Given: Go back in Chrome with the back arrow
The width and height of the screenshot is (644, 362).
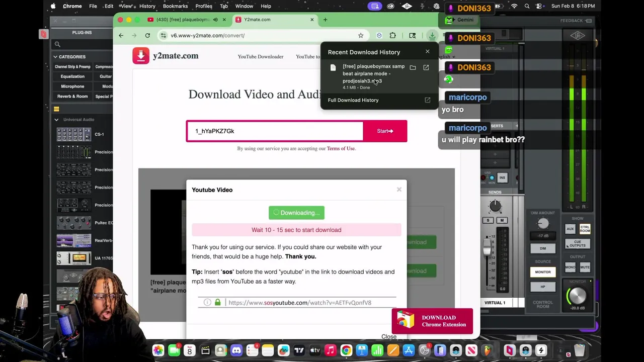Looking at the screenshot, I should click(121, 35).
